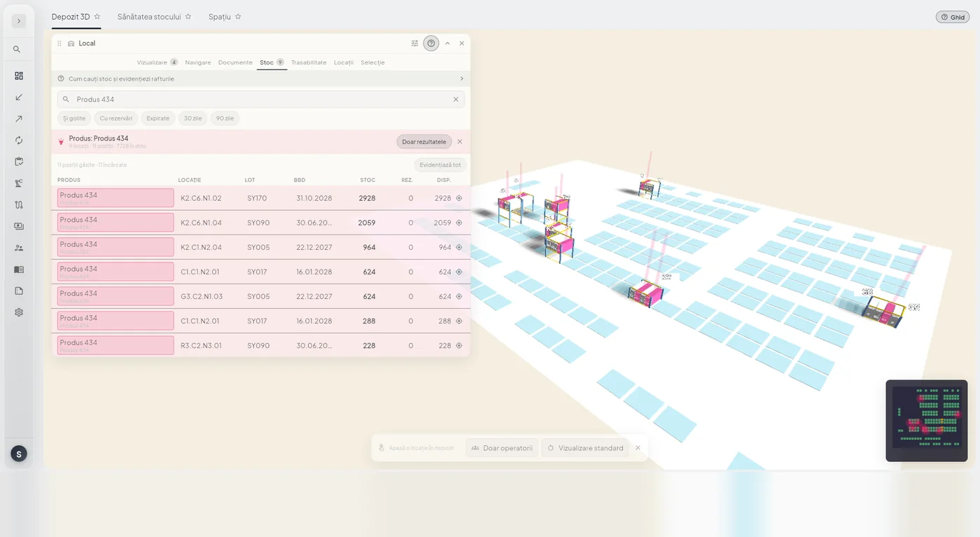Open the user avatar labeled S
The height and width of the screenshot is (537, 980).
(19, 454)
